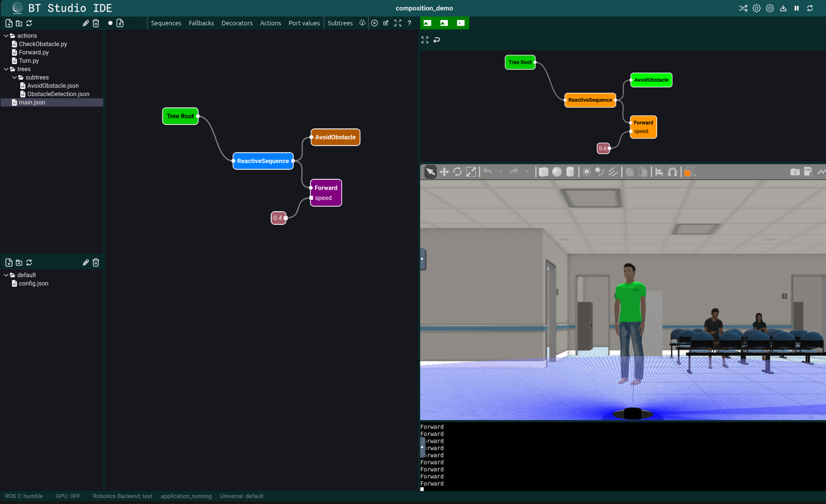Click the reset/reload icon beside the pause button
The height and width of the screenshot is (504, 826).
810,8
